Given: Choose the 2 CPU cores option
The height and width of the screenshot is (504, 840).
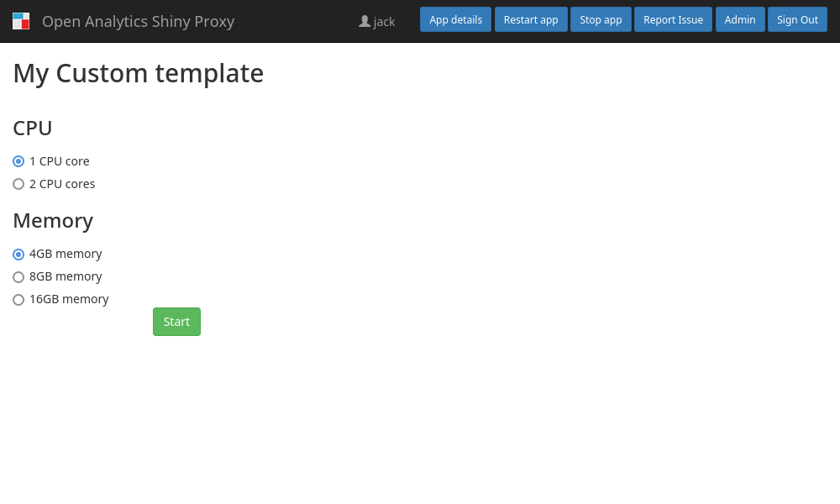Looking at the screenshot, I should 18,184.
